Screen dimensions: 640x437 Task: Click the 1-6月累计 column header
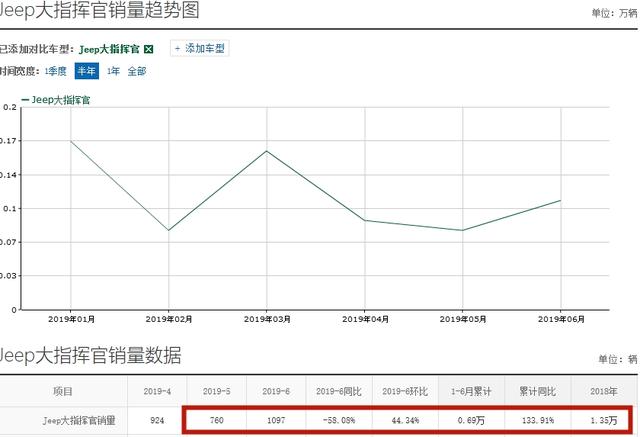[471, 392]
